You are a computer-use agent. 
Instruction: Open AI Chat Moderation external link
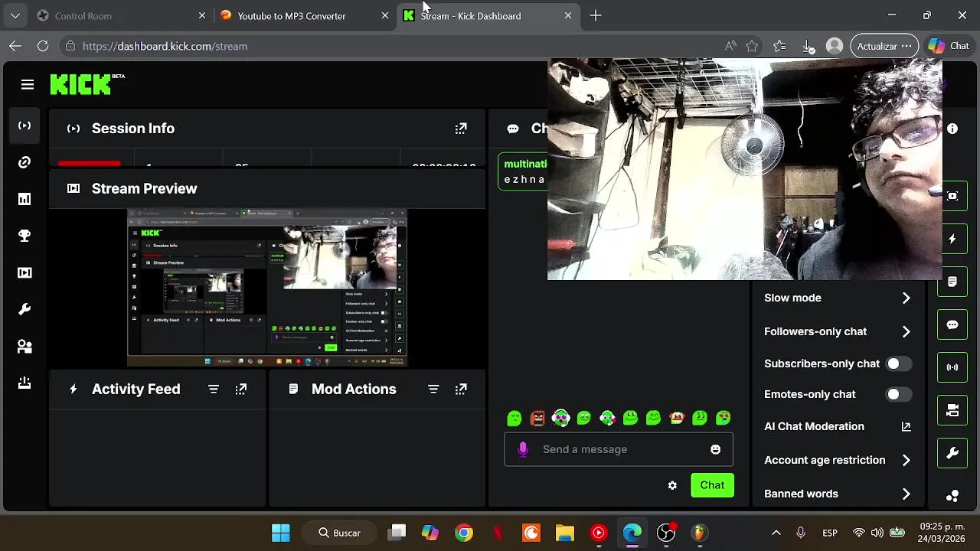click(x=906, y=426)
